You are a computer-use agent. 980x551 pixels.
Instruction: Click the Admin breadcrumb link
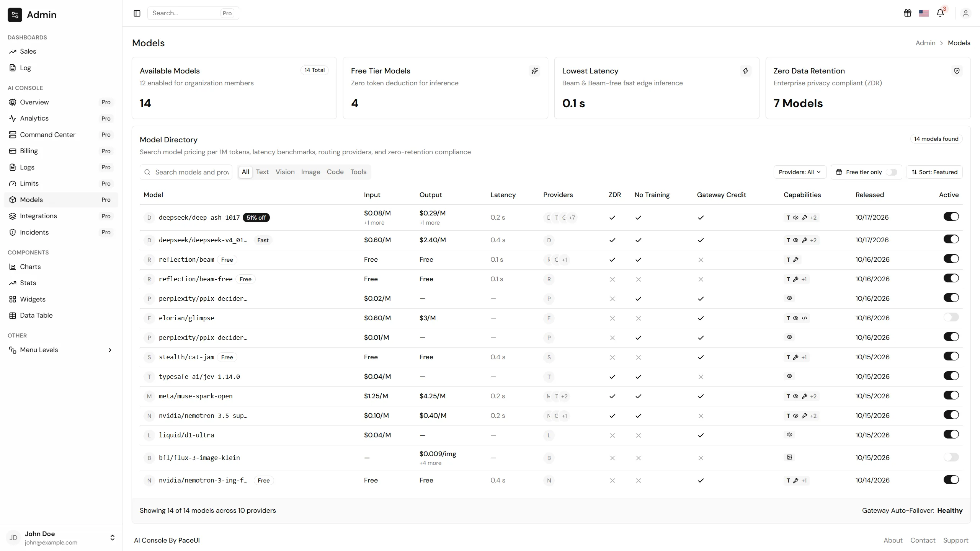tap(925, 43)
